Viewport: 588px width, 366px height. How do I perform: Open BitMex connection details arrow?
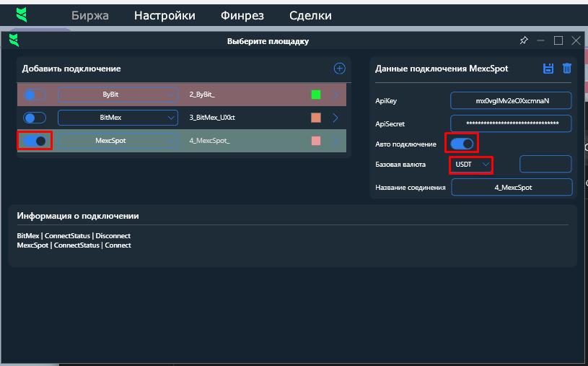[335, 118]
